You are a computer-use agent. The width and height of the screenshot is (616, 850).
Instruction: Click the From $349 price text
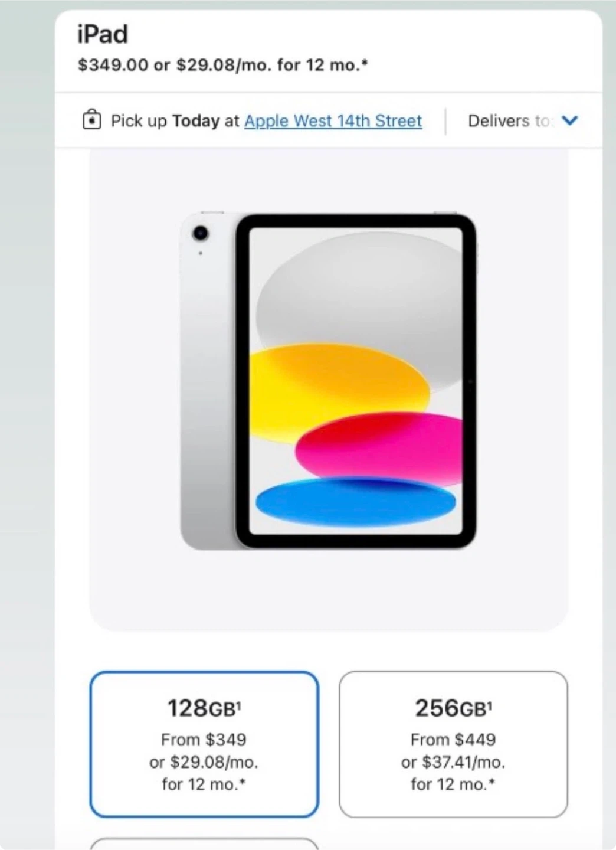(204, 739)
